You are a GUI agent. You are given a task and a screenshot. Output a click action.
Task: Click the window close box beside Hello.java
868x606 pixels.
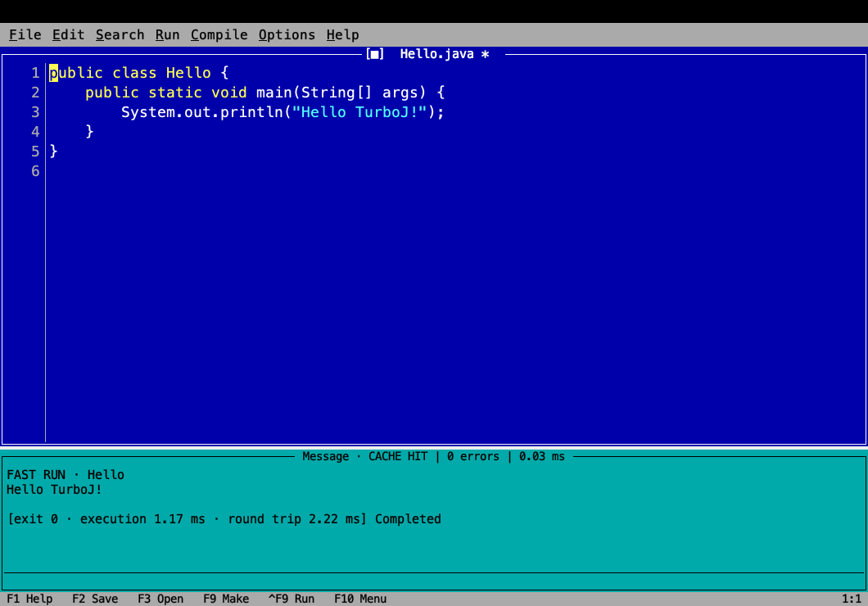point(375,54)
